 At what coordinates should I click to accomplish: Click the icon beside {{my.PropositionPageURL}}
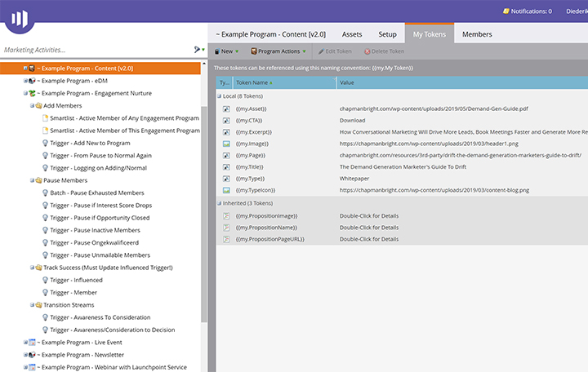226,239
